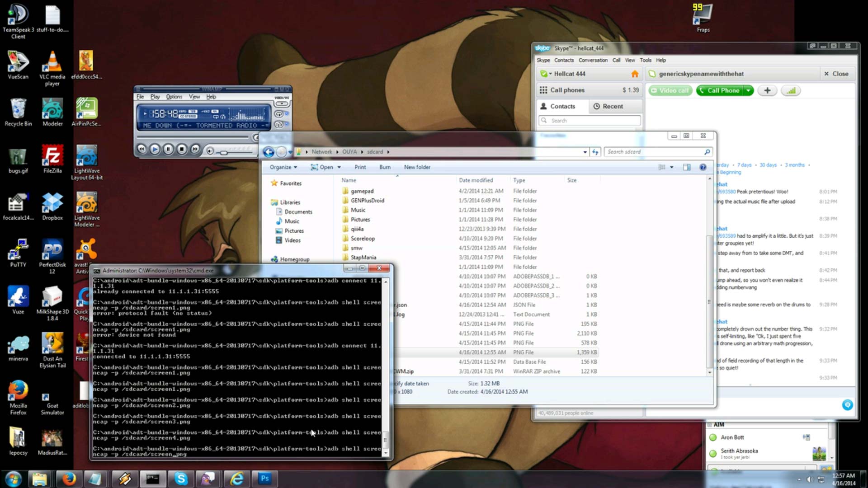The width and height of the screenshot is (868, 488).
Task: Show Skype messages from 30 days
Action: [x=768, y=165]
